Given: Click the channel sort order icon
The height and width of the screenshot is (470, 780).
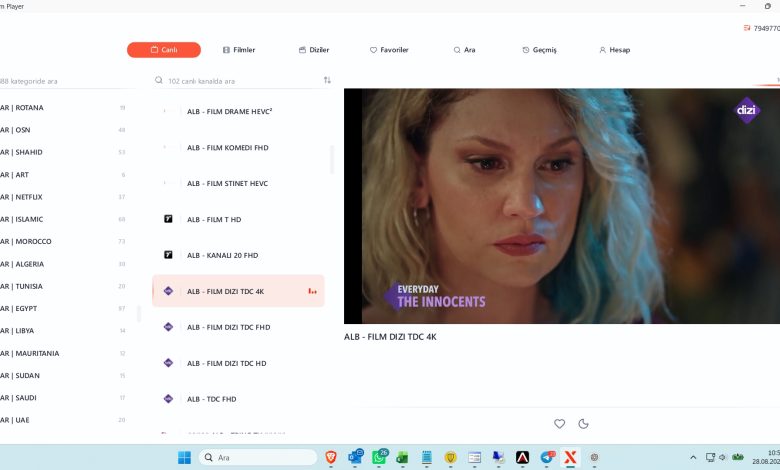Looking at the screenshot, I should click(327, 80).
